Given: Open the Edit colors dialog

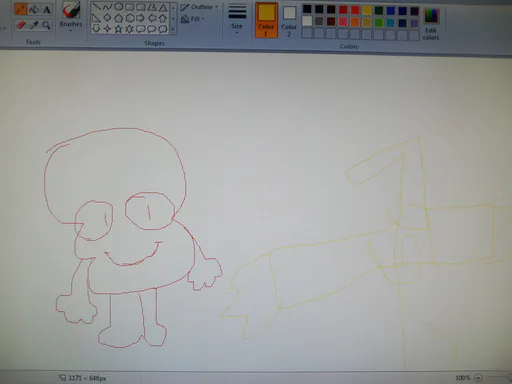Looking at the screenshot, I should (x=431, y=23).
